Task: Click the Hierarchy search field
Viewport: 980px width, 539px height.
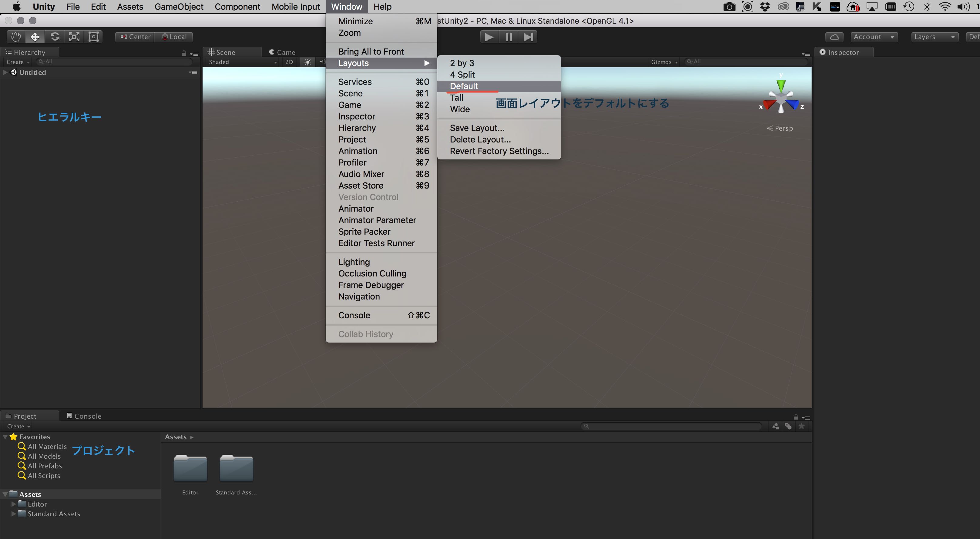Action: point(115,62)
